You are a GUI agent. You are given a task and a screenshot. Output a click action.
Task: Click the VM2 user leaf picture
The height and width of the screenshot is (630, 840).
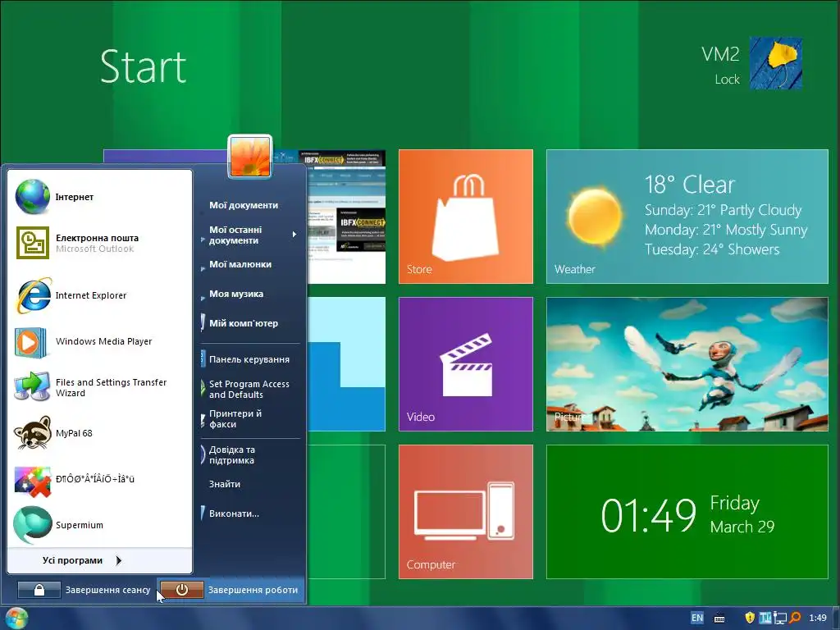(x=776, y=63)
